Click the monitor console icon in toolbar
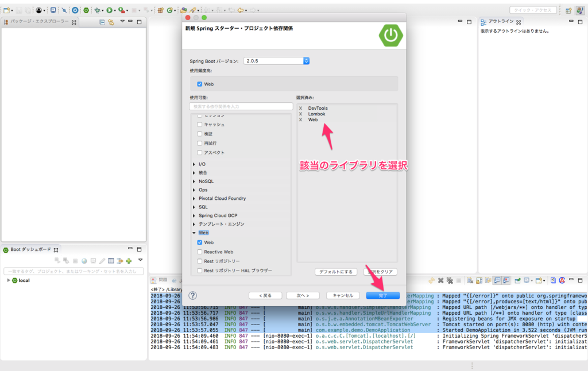Screen dimensions: 588x371 point(53,10)
